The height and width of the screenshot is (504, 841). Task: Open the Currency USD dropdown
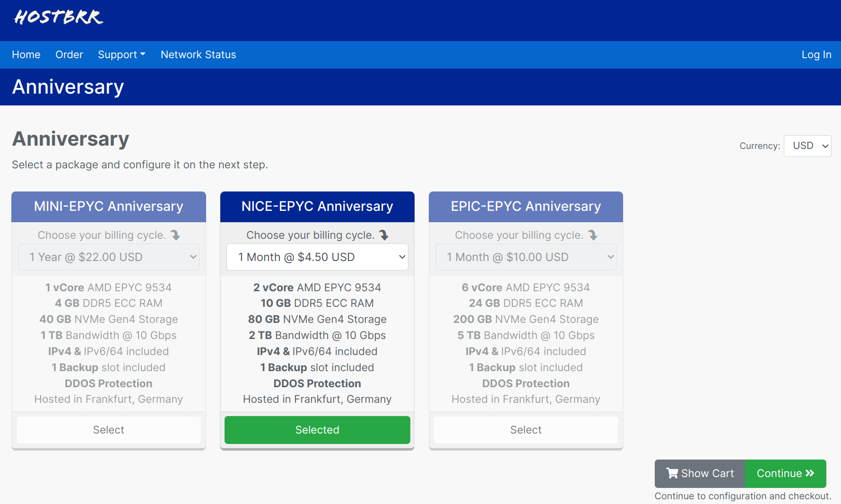[x=807, y=146]
